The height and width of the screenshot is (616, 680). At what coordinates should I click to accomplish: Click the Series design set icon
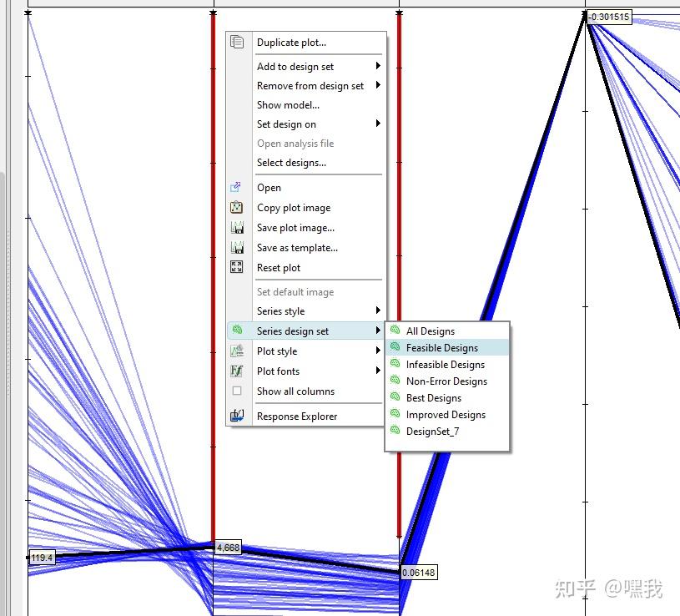(237, 331)
